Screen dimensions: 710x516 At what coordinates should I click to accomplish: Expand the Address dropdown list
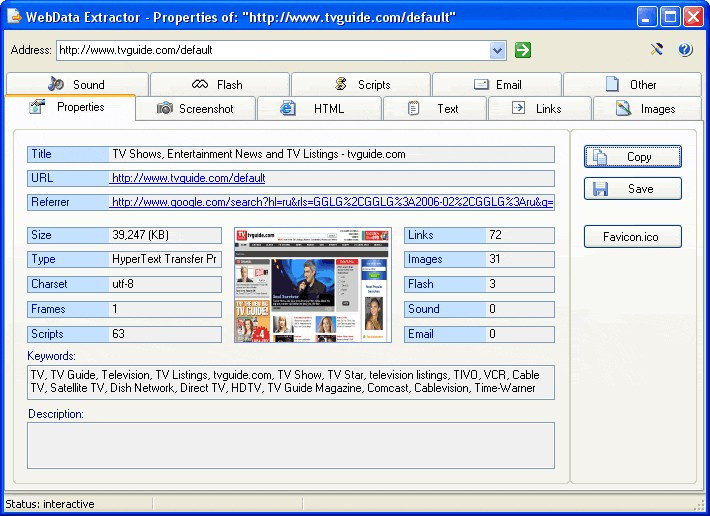click(x=498, y=50)
